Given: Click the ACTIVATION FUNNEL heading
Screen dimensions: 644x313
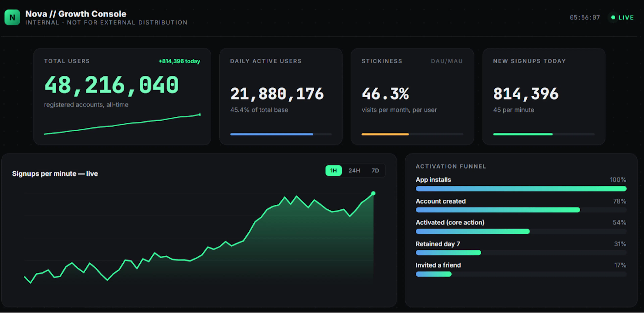Looking at the screenshot, I should tap(451, 166).
